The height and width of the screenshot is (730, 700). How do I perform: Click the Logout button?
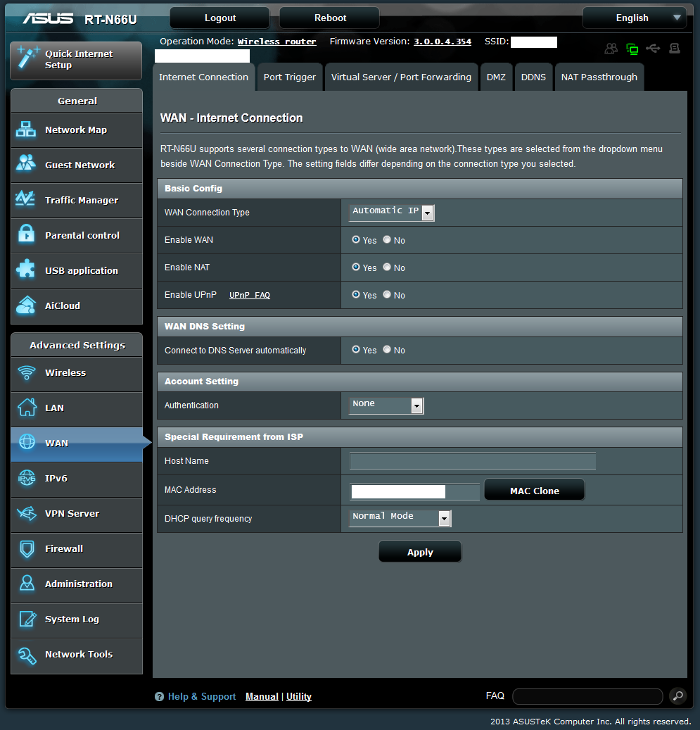[x=219, y=18]
